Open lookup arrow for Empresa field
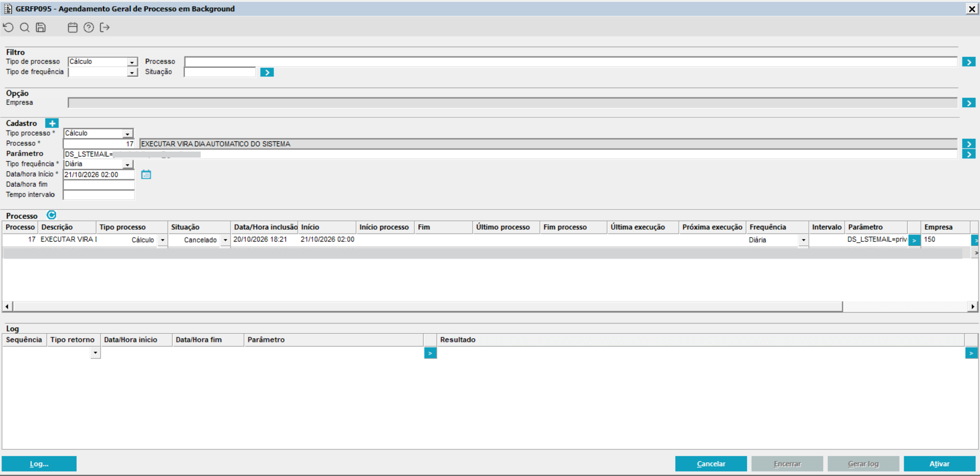The height and width of the screenshot is (476, 980). (x=969, y=103)
